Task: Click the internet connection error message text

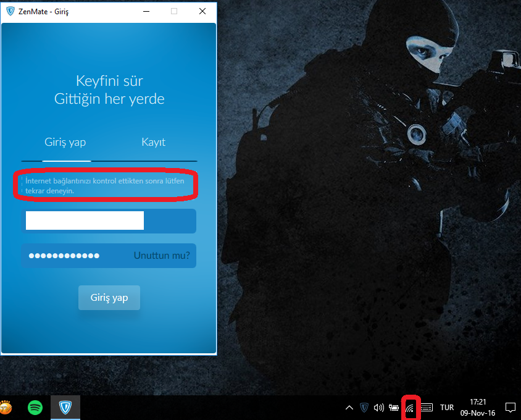Action: [105, 185]
